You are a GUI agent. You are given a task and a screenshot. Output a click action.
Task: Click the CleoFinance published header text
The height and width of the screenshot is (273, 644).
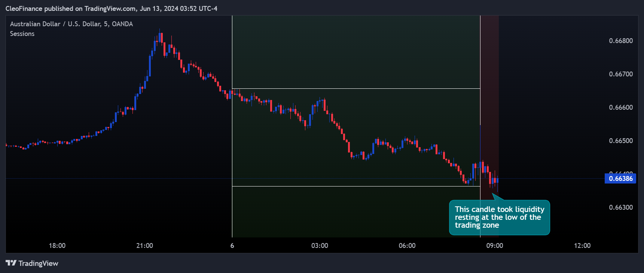pos(111,8)
